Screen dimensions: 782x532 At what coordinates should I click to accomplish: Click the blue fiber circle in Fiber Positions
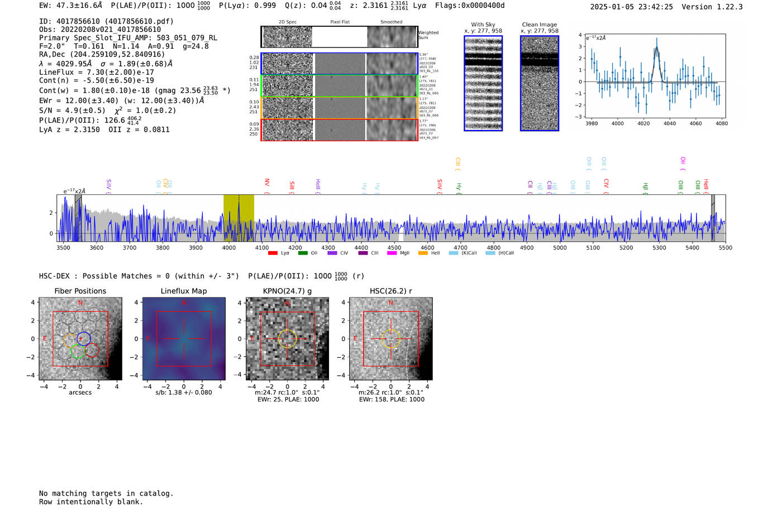coord(84,338)
